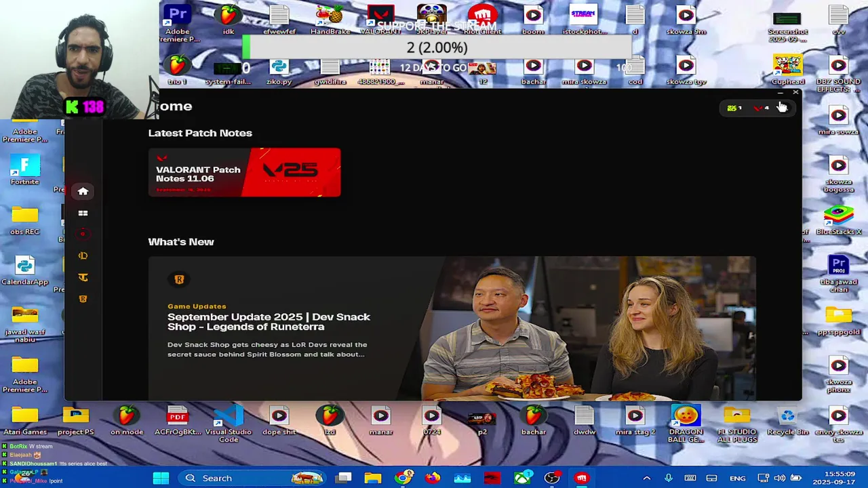The image size is (868, 488).
Task: Open the Windows Start button
Action: 161,479
